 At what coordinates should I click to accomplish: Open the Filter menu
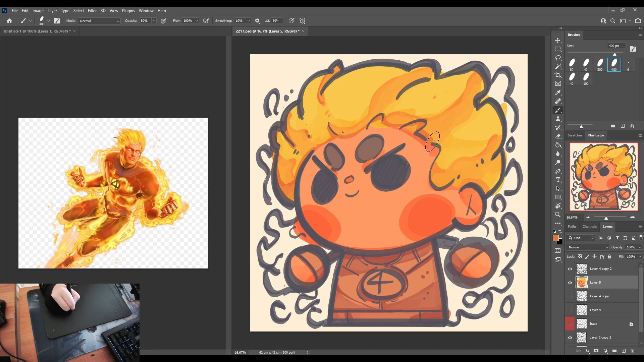(x=92, y=11)
